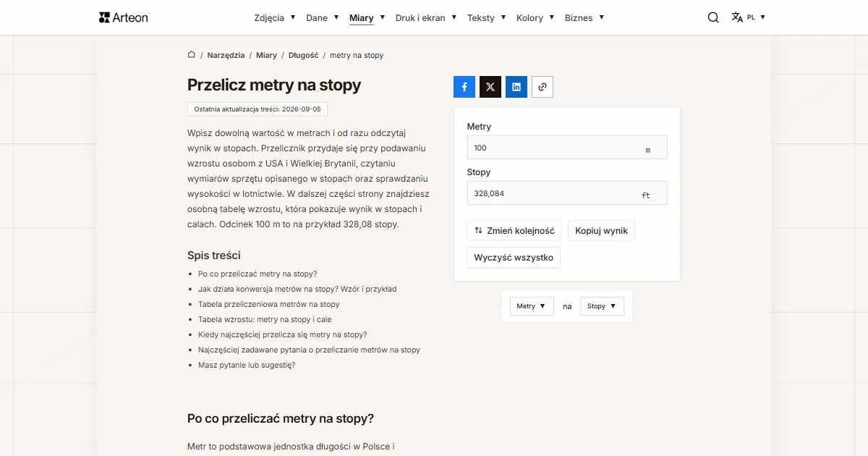Image resolution: width=868 pixels, height=456 pixels.
Task: Share the page on Facebook
Action: click(464, 87)
